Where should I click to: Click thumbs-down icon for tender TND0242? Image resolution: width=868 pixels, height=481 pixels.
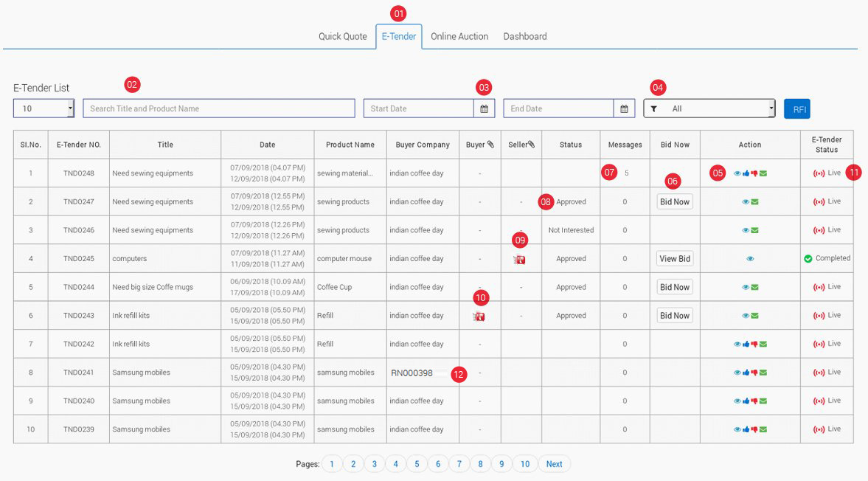[x=754, y=344]
